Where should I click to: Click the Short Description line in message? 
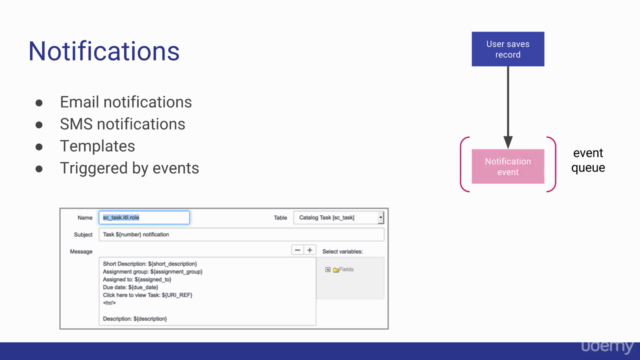coord(150,264)
